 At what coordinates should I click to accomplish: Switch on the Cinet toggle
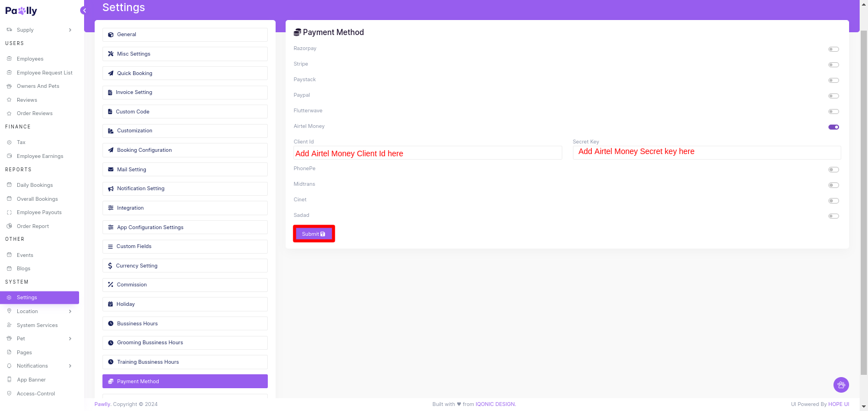pyautogui.click(x=833, y=201)
